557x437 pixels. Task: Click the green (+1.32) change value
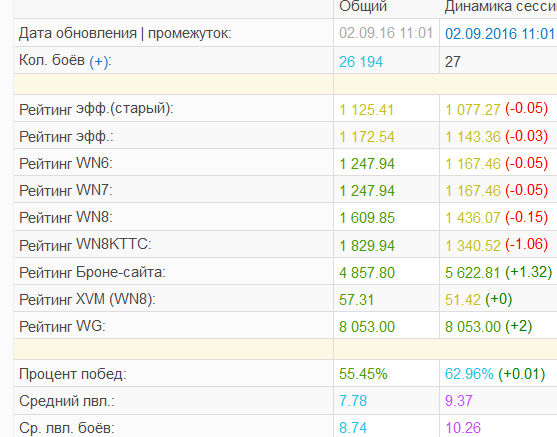click(x=529, y=272)
